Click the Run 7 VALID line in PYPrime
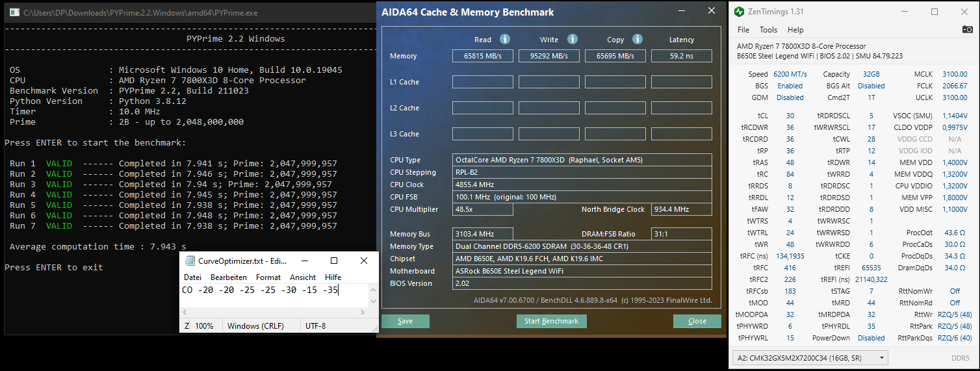The height and width of the screenshot is (371, 980). (174, 226)
